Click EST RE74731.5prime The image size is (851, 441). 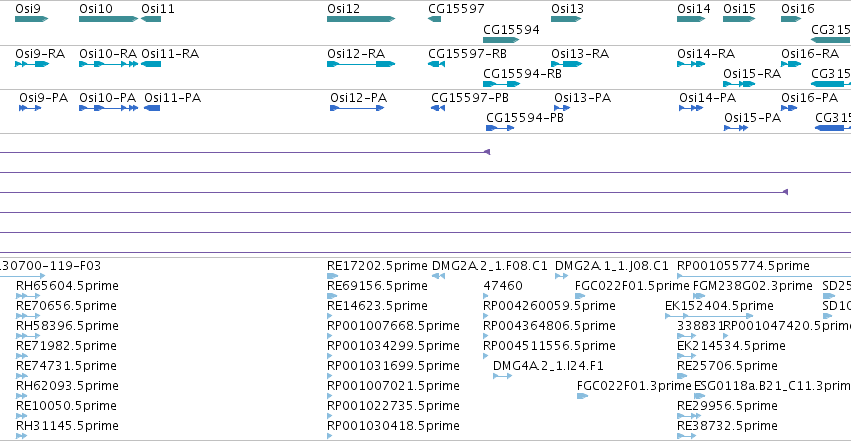(x=66, y=366)
